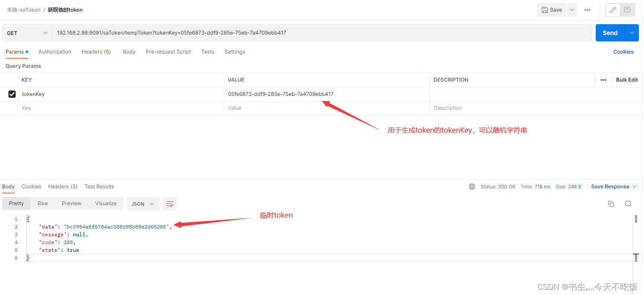Viewport: 644px width, 295px height.
Task: Uncheck the tokenKey parameter checkbox
Action: tap(12, 94)
